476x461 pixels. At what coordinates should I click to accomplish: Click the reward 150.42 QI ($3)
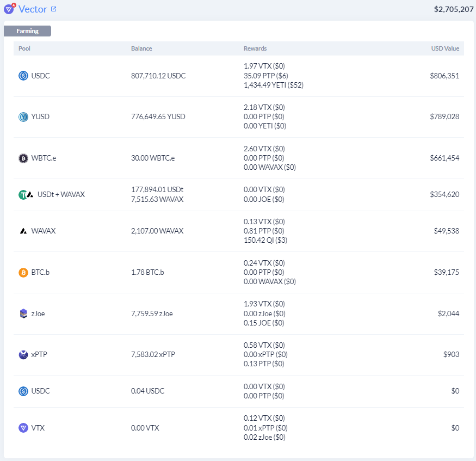pos(265,240)
